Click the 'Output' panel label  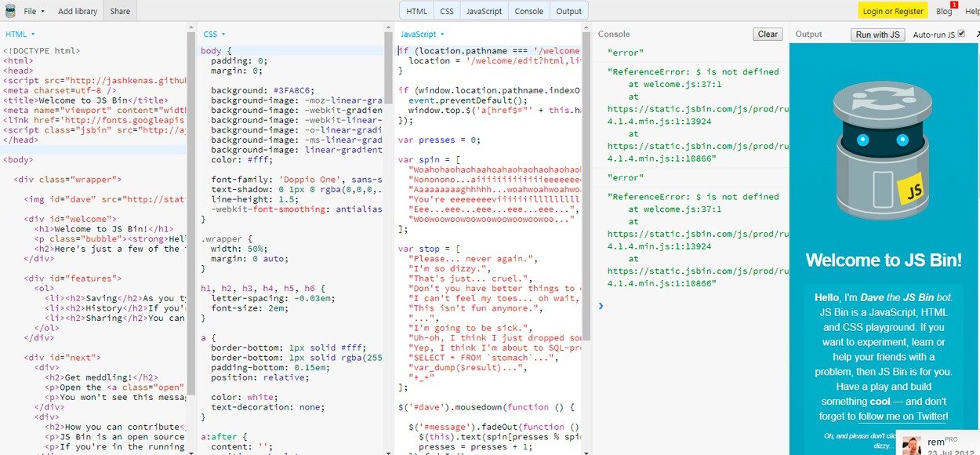tap(808, 35)
